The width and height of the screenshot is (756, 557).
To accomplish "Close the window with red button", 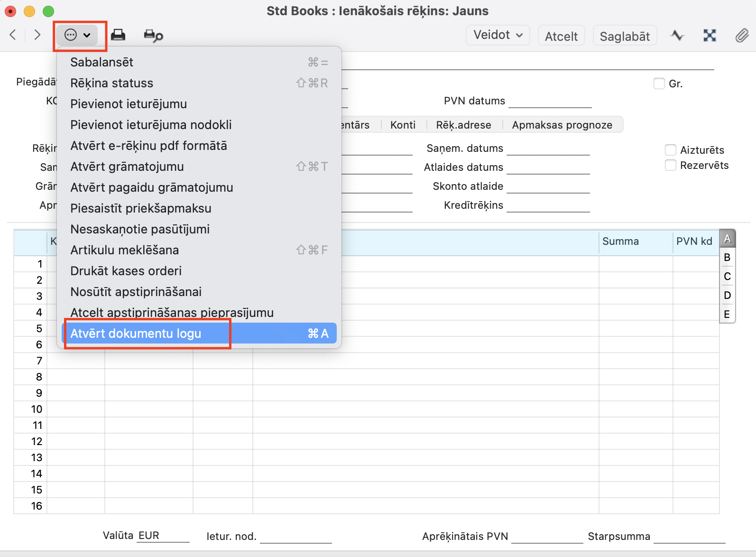I will pyautogui.click(x=10, y=11).
